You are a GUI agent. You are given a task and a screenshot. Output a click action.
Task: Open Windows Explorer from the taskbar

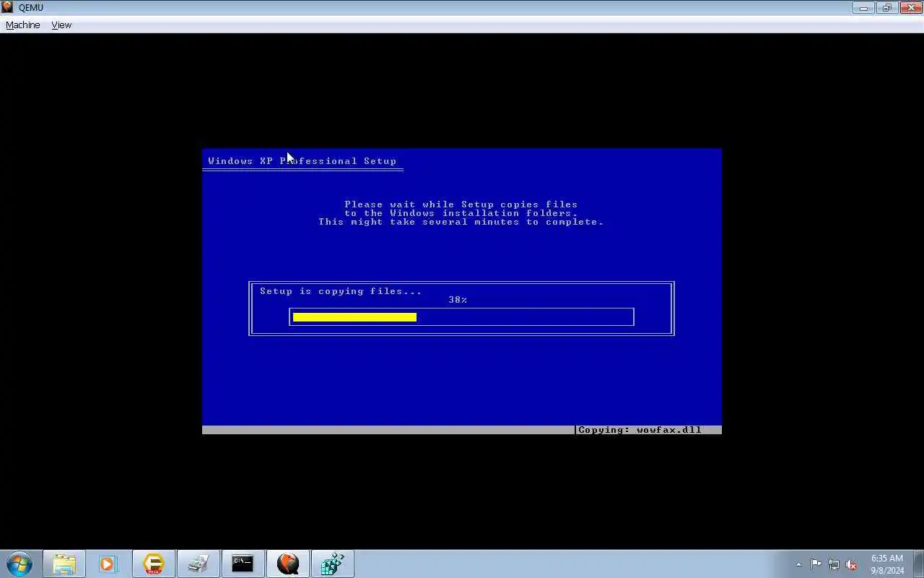coord(64,564)
